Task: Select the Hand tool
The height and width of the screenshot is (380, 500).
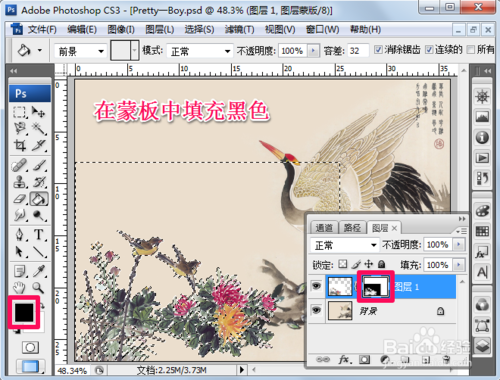Action: point(20,287)
